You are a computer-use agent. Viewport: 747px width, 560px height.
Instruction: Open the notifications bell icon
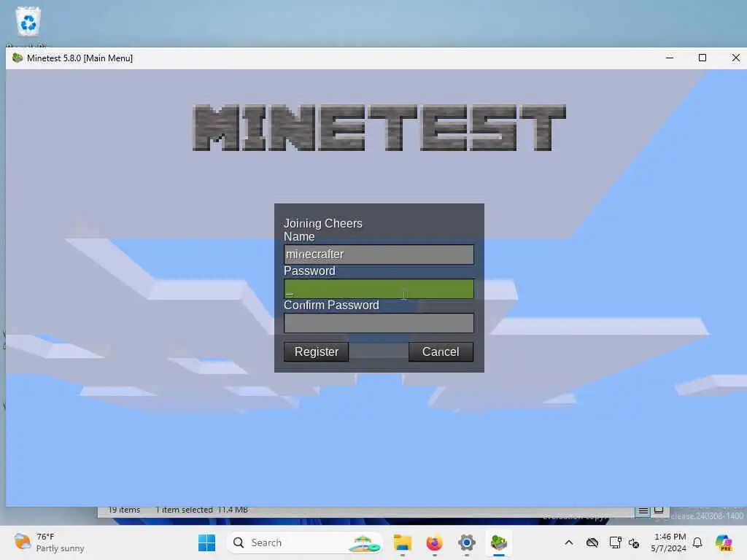[x=697, y=542]
